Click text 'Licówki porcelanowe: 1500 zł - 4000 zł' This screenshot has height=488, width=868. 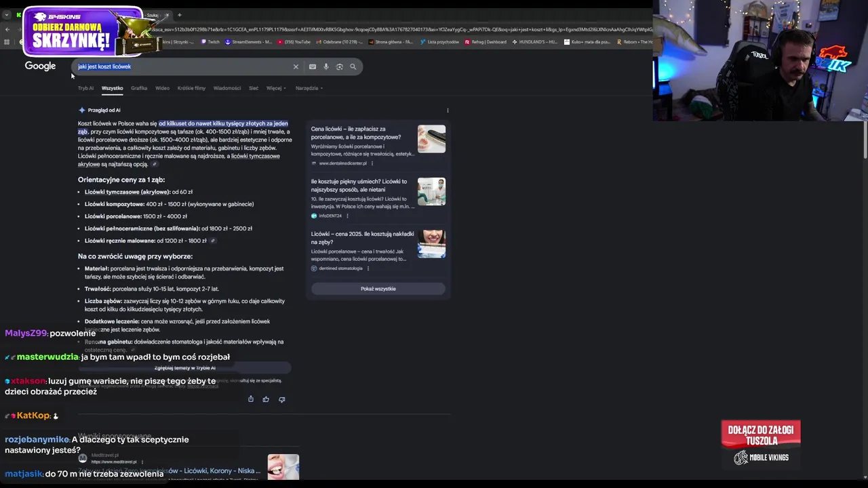pyautogui.click(x=136, y=216)
